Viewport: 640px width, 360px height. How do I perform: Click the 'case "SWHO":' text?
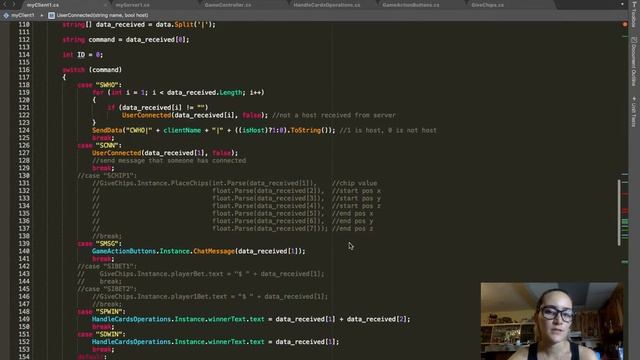tap(99, 85)
